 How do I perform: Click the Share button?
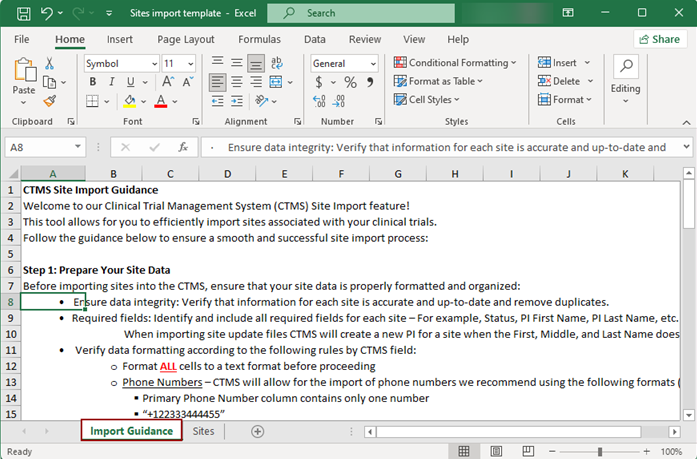pyautogui.click(x=660, y=39)
